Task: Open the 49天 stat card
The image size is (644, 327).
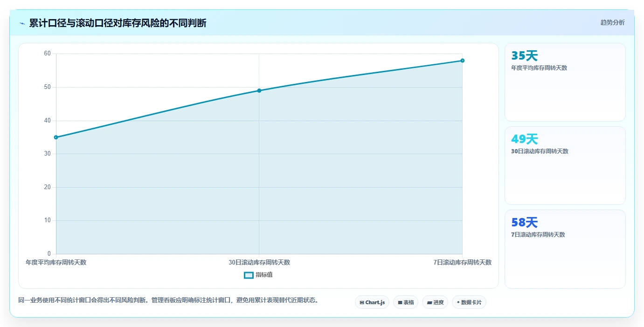Action: [x=565, y=165]
